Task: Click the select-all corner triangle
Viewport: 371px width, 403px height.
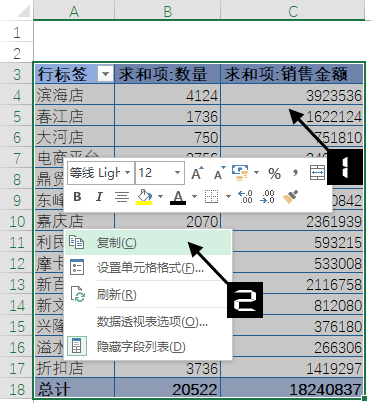Action: coord(23,10)
